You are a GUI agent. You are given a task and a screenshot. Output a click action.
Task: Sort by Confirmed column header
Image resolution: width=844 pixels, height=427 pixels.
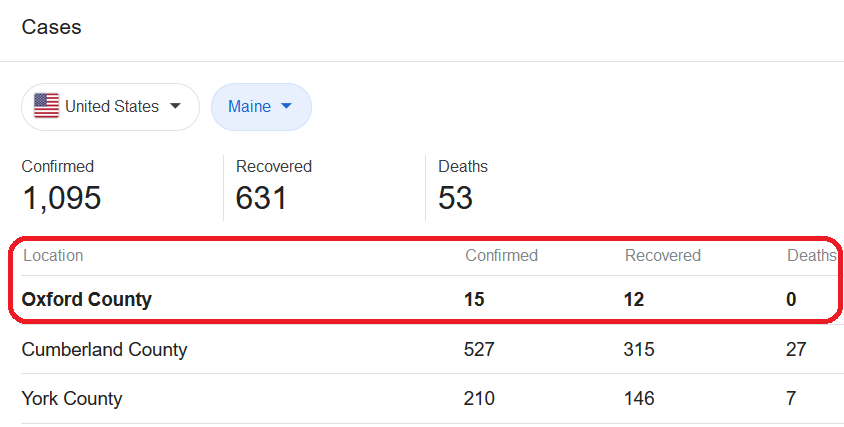[501, 255]
